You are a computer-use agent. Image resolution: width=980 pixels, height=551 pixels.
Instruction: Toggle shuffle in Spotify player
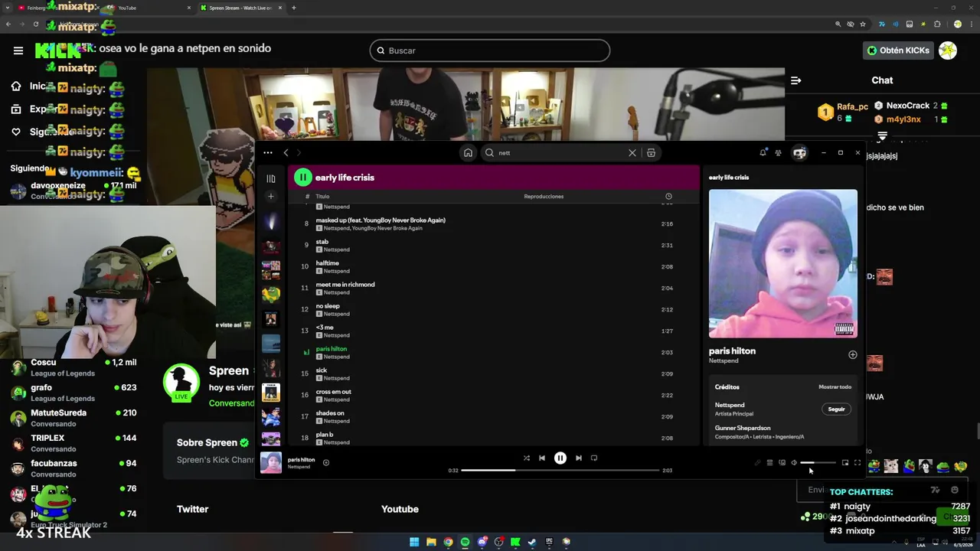click(526, 458)
